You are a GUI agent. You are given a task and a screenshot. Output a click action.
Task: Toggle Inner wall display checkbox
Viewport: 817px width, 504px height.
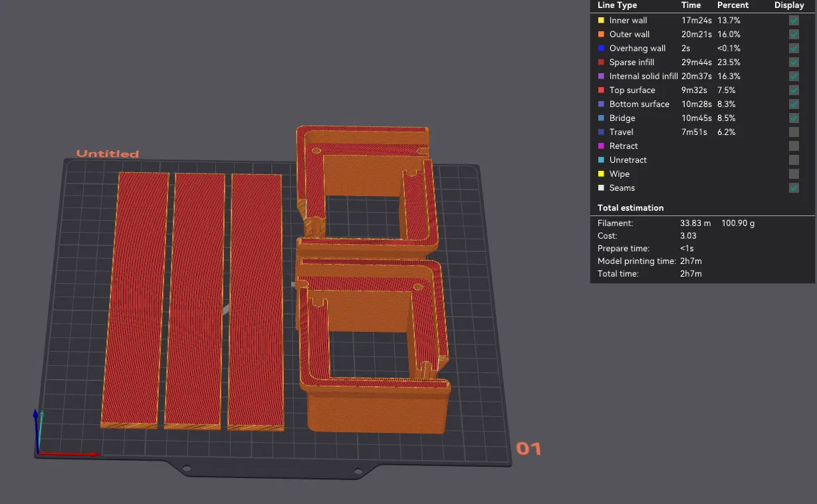tap(794, 21)
